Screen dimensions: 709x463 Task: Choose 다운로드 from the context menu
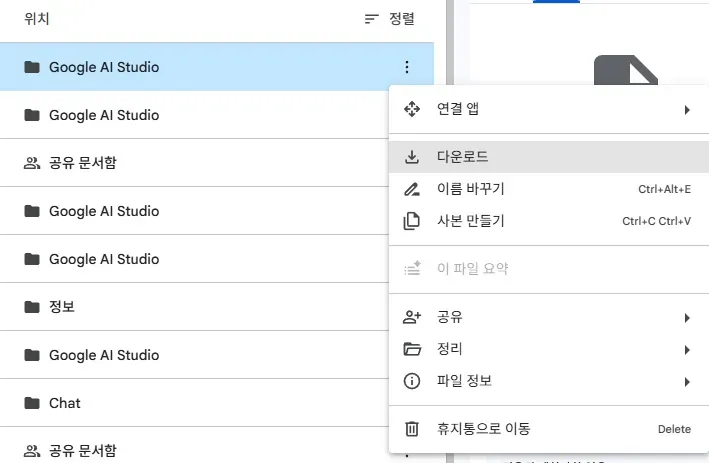[x=462, y=157]
